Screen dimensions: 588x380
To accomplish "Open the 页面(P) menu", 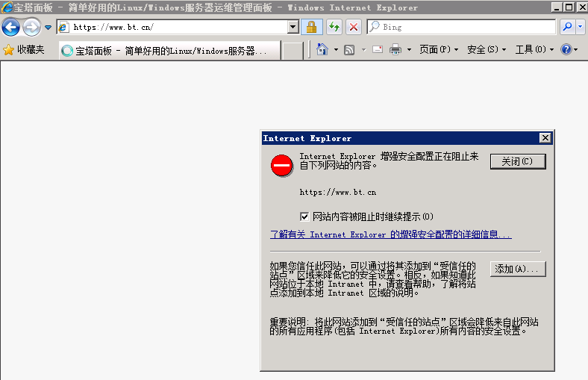I will 439,49.
